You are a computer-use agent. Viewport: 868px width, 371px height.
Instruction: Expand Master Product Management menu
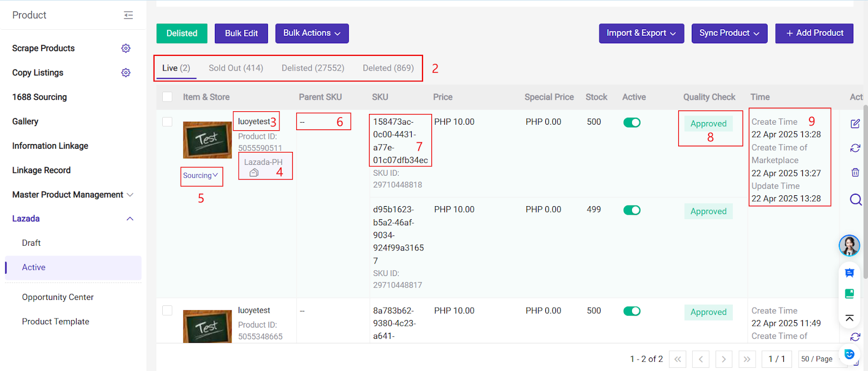[73, 195]
